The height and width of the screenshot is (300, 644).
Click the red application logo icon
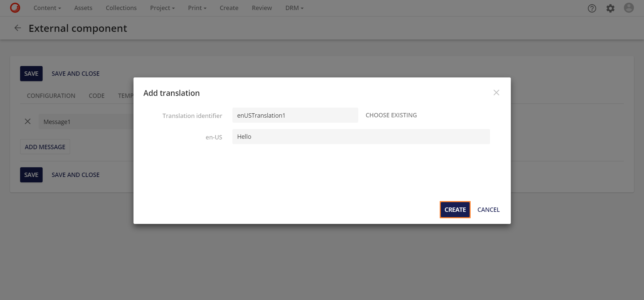point(15,8)
